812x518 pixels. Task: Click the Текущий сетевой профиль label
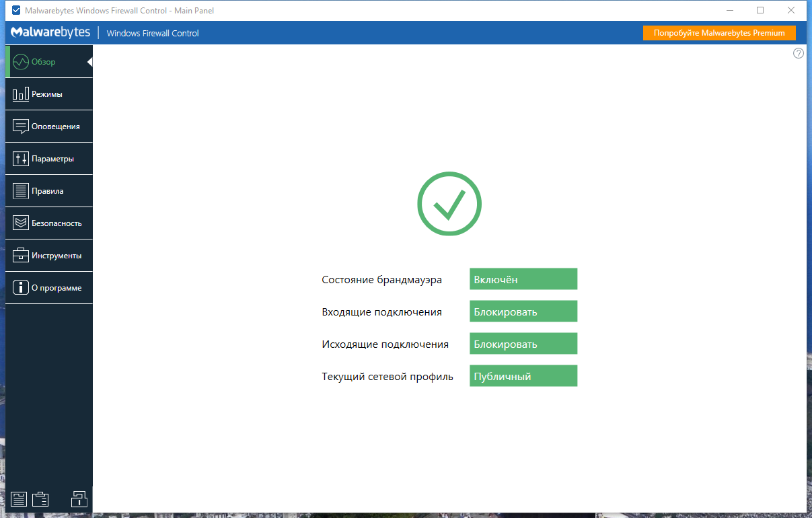387,377
